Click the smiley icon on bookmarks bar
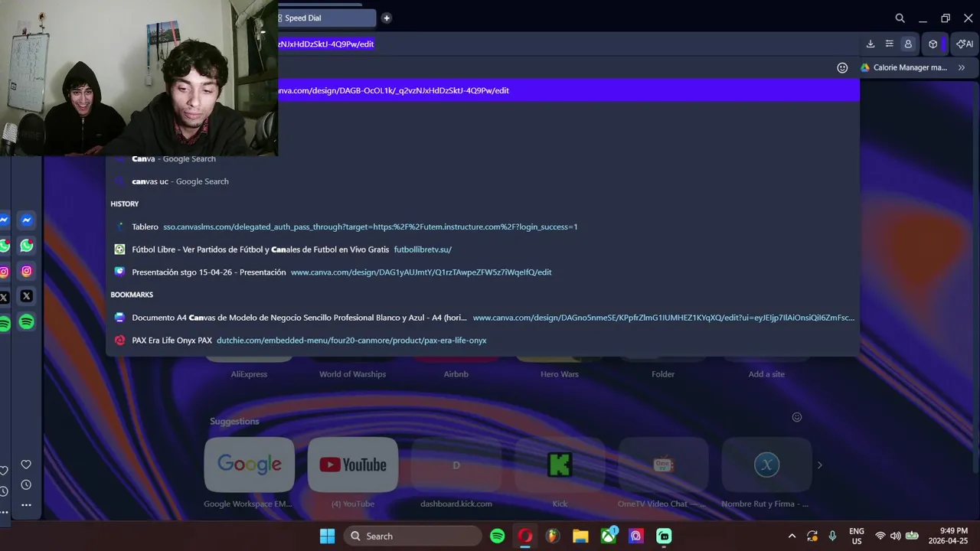980x551 pixels. 842,67
